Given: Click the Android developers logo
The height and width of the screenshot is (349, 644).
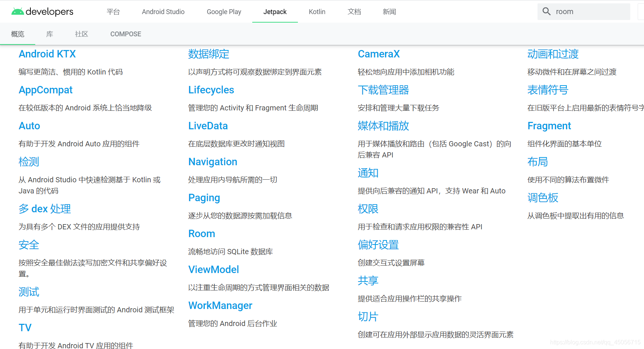Looking at the screenshot, I should click(42, 11).
